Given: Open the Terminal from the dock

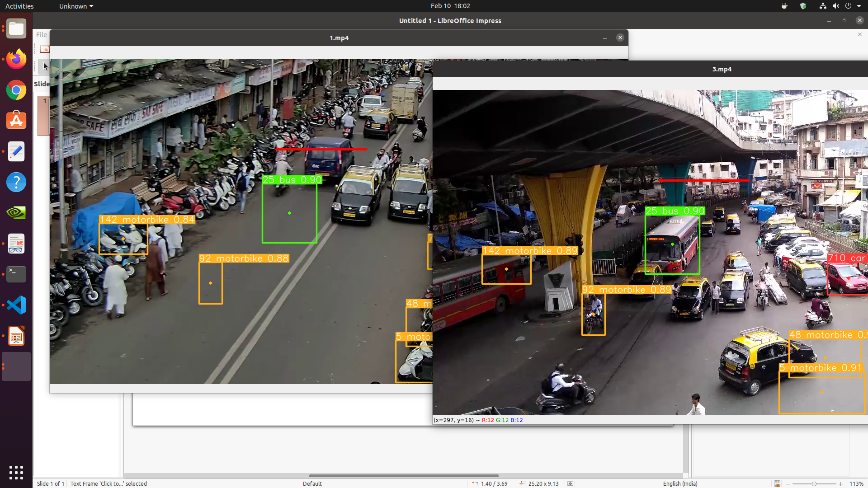Looking at the screenshot, I should click(16, 274).
